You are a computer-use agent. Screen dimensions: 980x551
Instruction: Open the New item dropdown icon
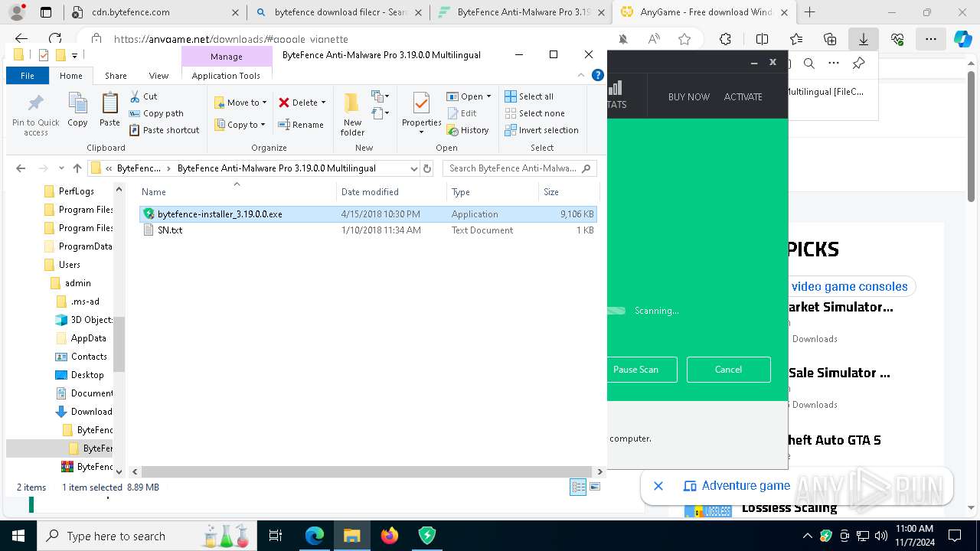380,96
